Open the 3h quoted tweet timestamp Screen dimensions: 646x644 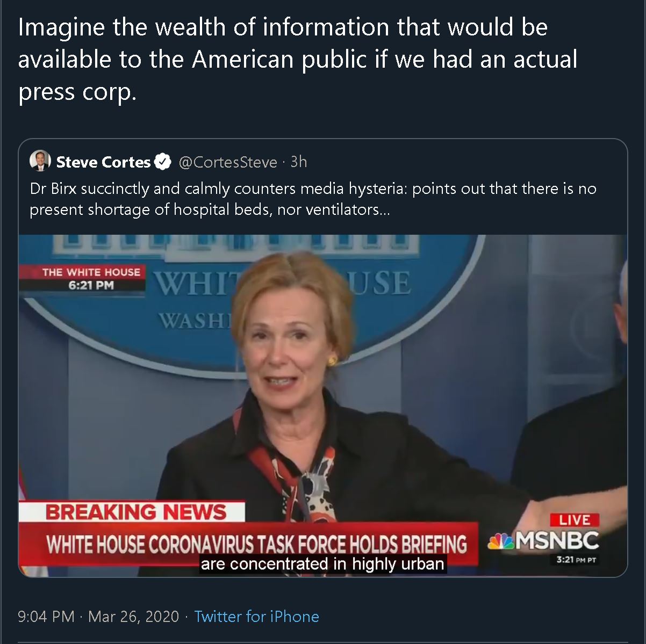click(299, 162)
